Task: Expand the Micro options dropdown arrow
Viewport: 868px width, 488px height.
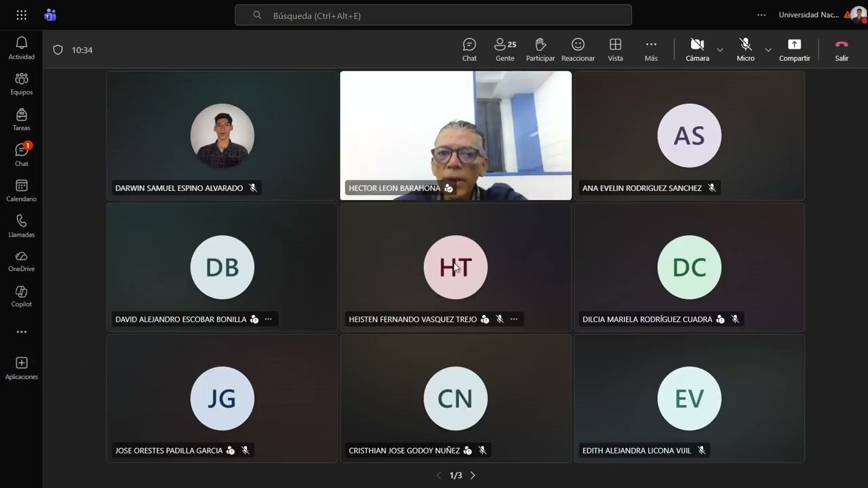Action: [768, 49]
